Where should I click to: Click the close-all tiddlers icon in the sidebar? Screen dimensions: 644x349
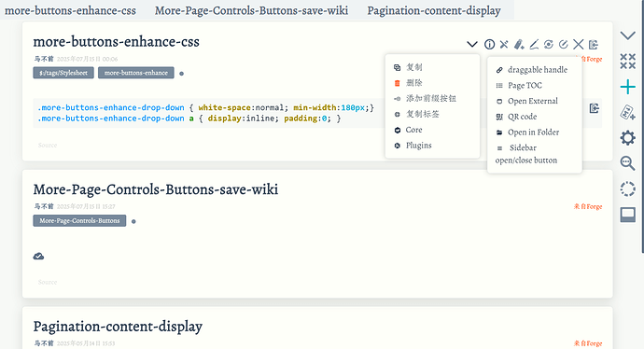[627, 62]
